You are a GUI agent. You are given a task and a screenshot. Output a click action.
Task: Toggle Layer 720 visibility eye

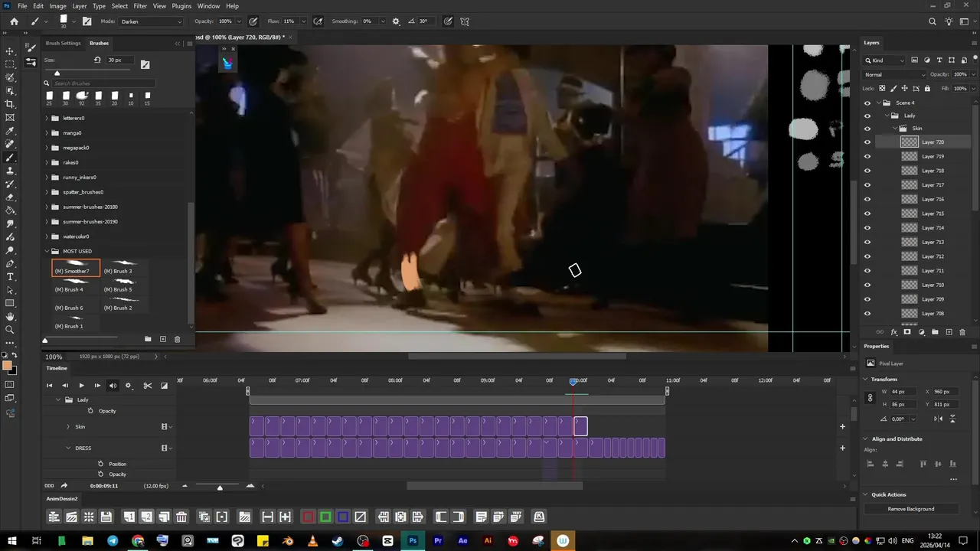point(867,142)
